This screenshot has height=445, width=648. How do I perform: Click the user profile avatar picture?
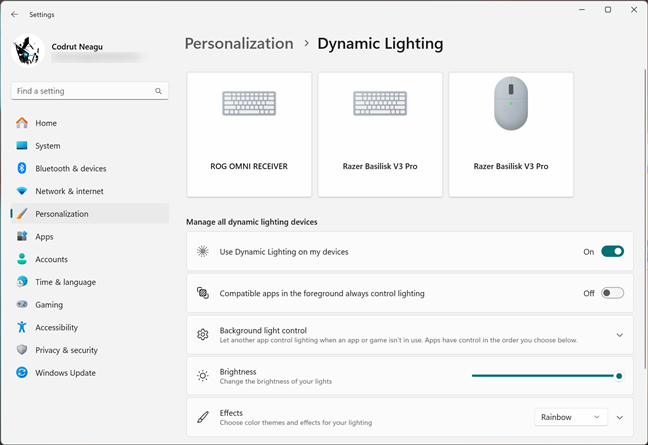pyautogui.click(x=28, y=50)
